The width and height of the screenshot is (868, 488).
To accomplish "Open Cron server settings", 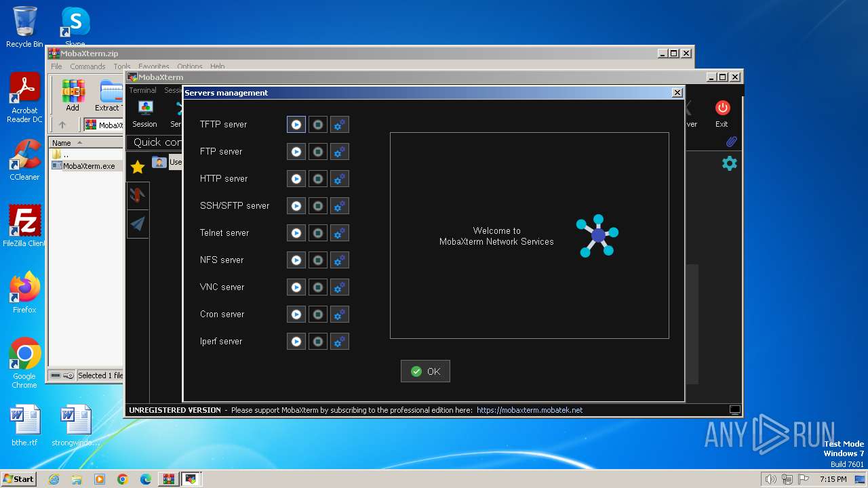I will click(x=340, y=314).
